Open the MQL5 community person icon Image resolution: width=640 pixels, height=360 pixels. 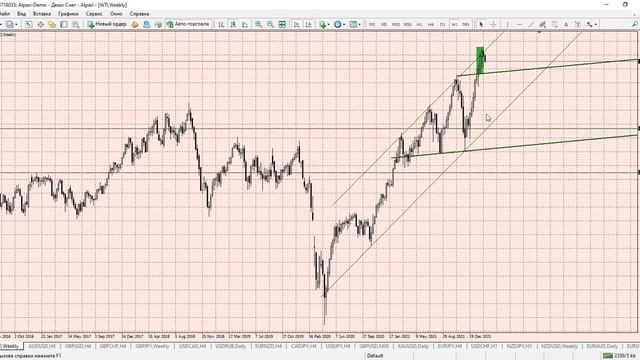147,24
